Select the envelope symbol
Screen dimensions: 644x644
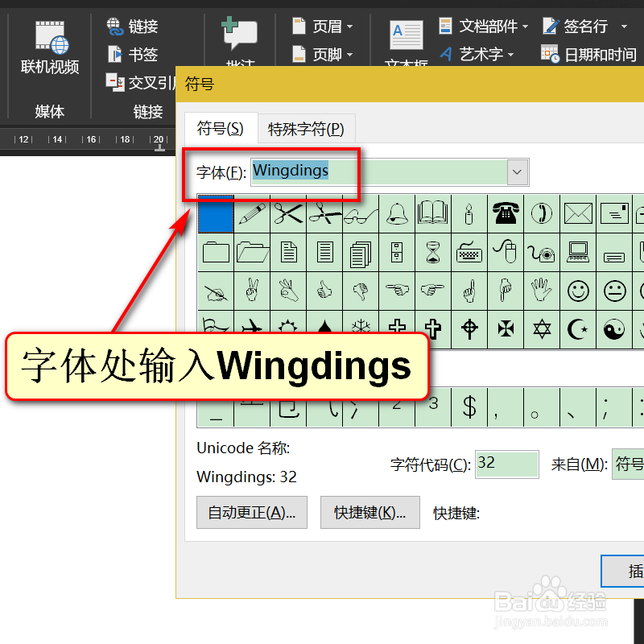578,214
